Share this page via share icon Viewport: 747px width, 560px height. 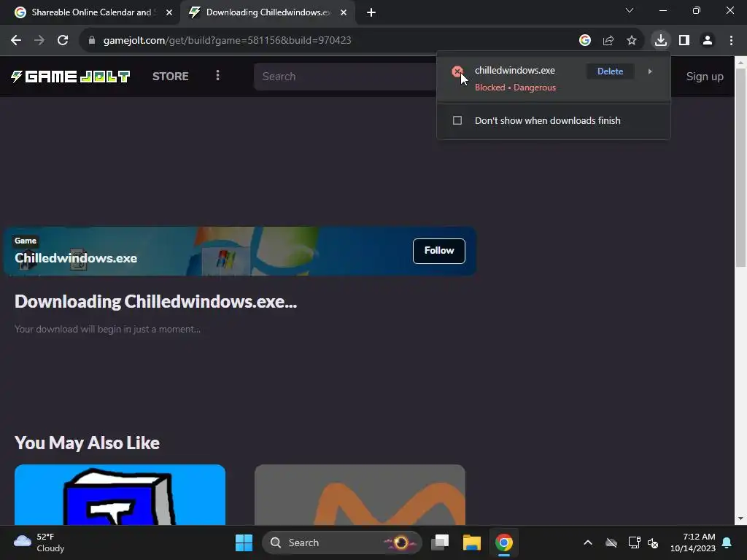click(608, 41)
